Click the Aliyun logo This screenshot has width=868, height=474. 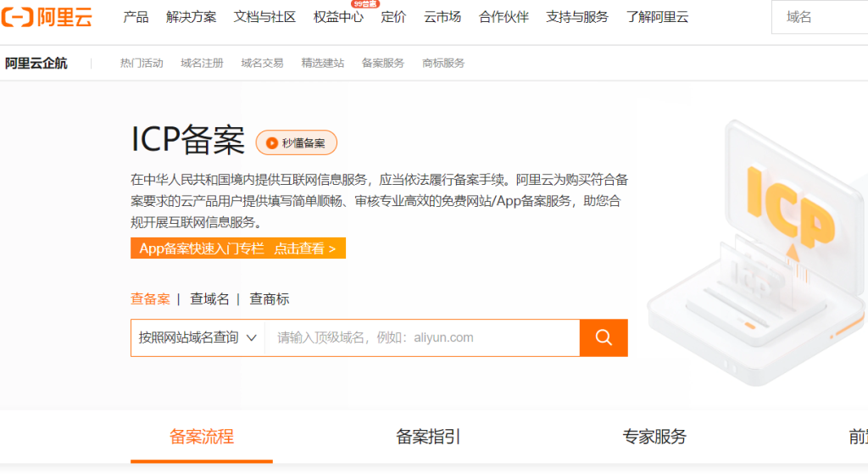47,17
